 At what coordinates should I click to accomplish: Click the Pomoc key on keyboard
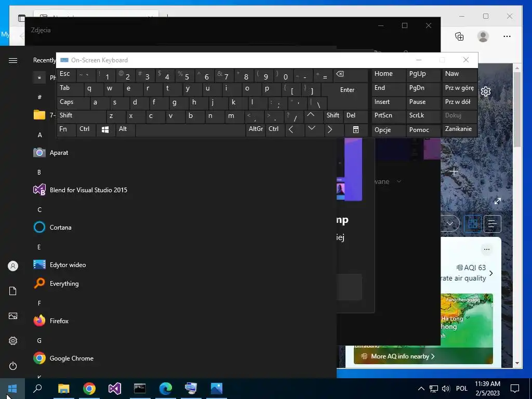click(x=423, y=130)
